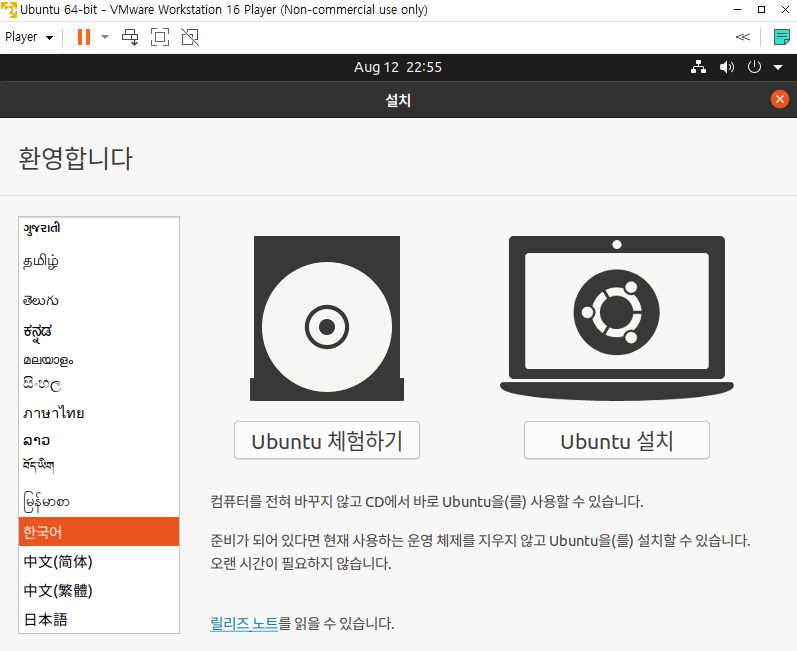Toggle Unity mode icon

click(190, 37)
